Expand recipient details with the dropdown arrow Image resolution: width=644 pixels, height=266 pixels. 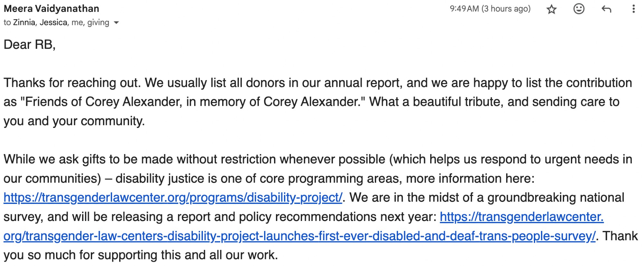117,23
